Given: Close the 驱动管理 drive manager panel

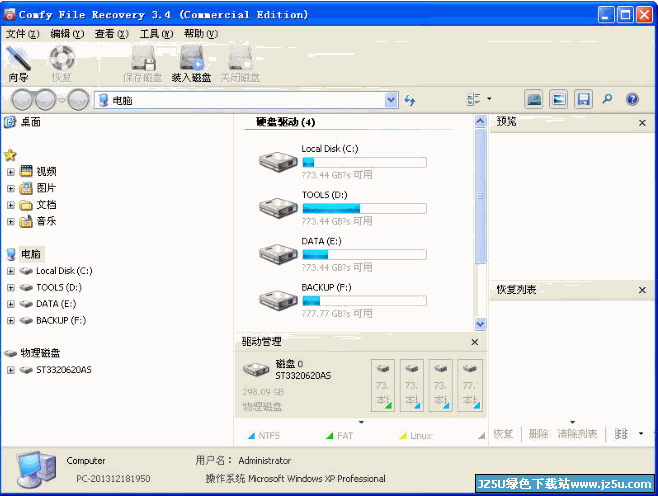Looking at the screenshot, I should (x=475, y=342).
